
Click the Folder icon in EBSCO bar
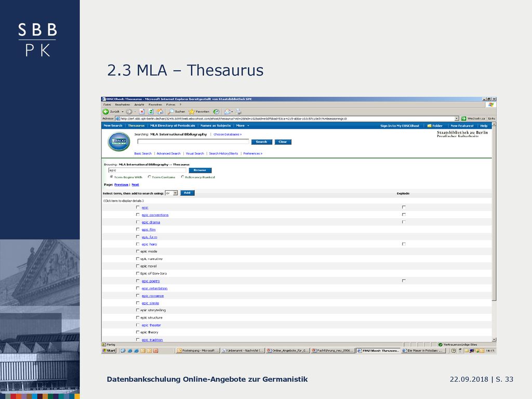pyautogui.click(x=429, y=126)
